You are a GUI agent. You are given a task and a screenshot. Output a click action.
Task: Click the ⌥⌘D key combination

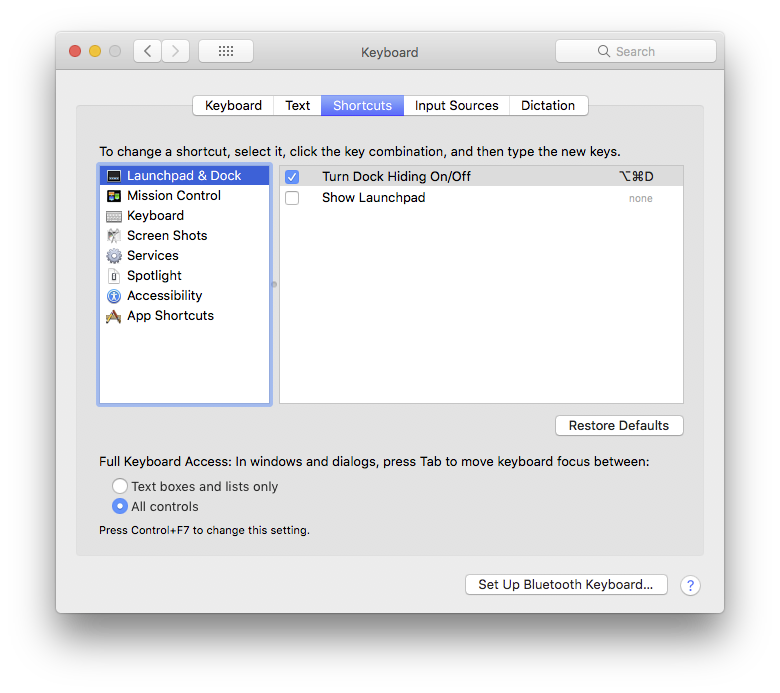636,177
